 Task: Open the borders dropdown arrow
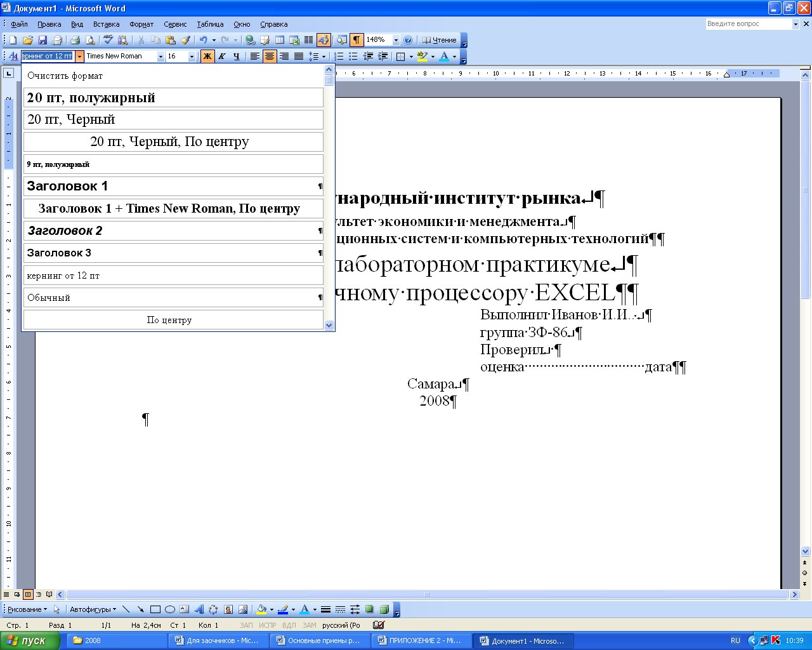click(x=411, y=56)
